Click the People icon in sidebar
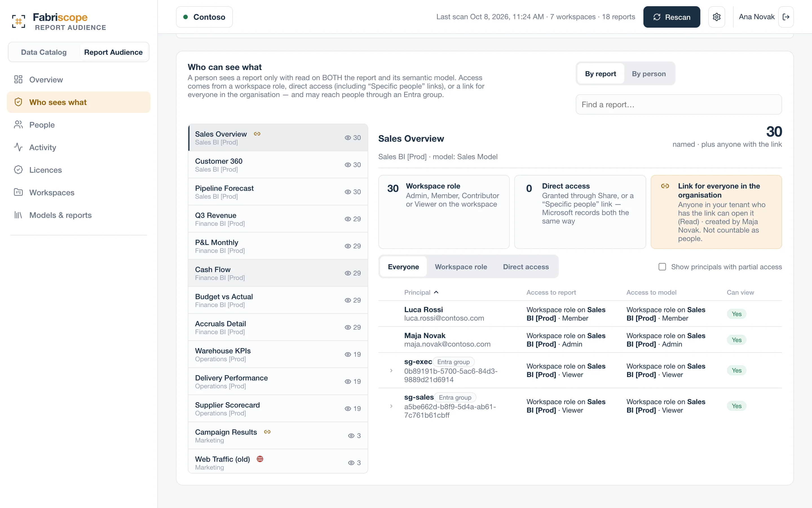This screenshot has height=508, width=812. point(18,125)
